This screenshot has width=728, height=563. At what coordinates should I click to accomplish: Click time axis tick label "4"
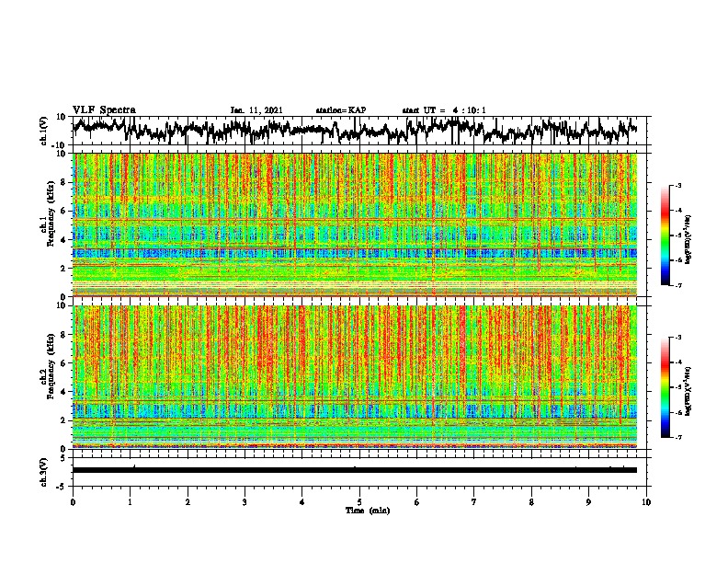coord(302,502)
